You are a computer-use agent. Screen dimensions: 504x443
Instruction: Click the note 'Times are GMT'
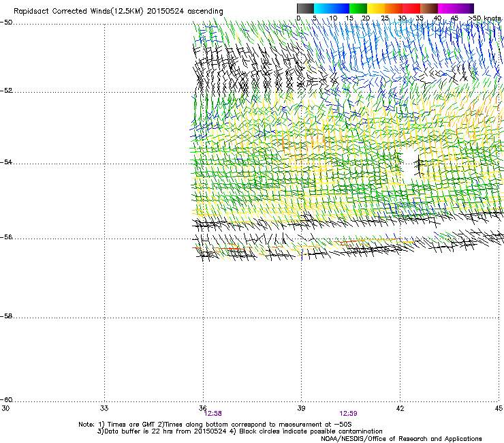(x=131, y=425)
